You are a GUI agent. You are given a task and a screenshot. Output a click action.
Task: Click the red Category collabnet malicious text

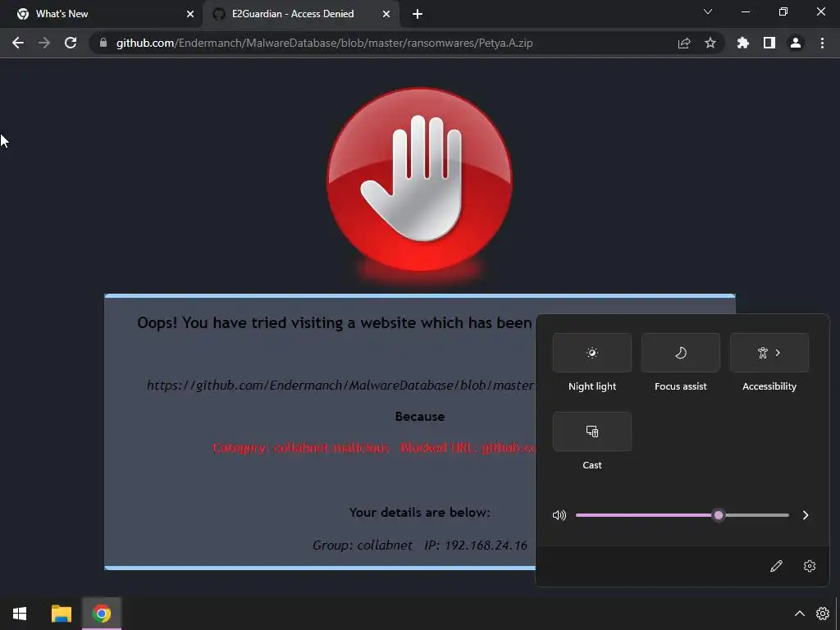coord(374,448)
